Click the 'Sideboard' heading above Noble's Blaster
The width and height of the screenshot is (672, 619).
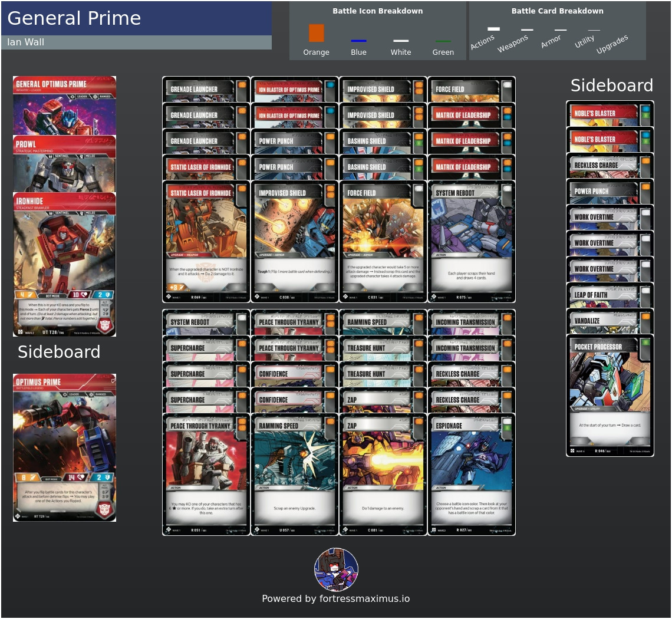point(611,85)
